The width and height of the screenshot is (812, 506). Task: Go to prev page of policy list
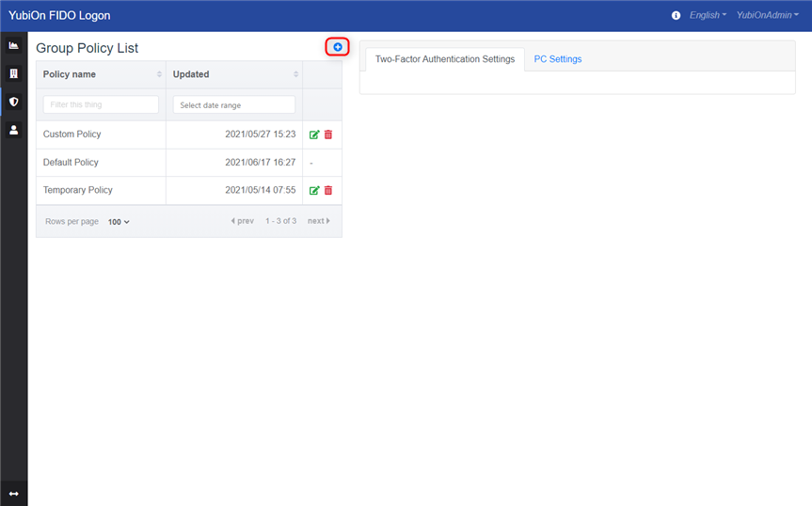(243, 221)
